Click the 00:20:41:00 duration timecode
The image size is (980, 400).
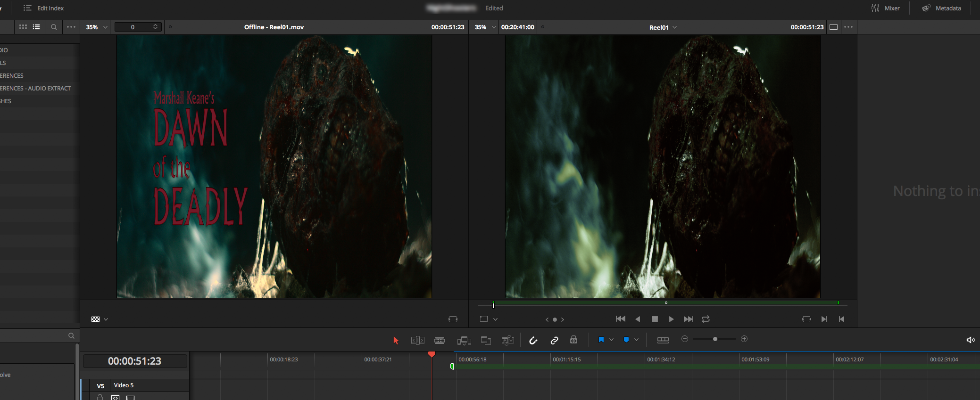point(517,27)
